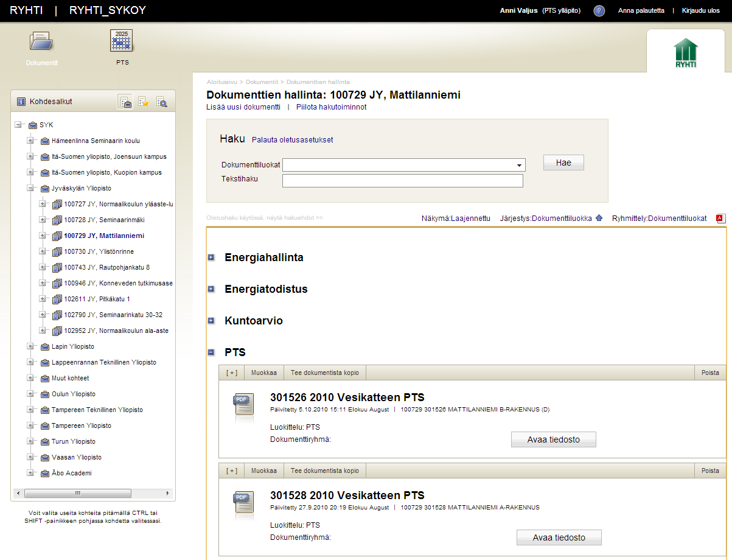This screenshot has width=732, height=560.
Task: Click Anna palautetta link
Action: 641,11
